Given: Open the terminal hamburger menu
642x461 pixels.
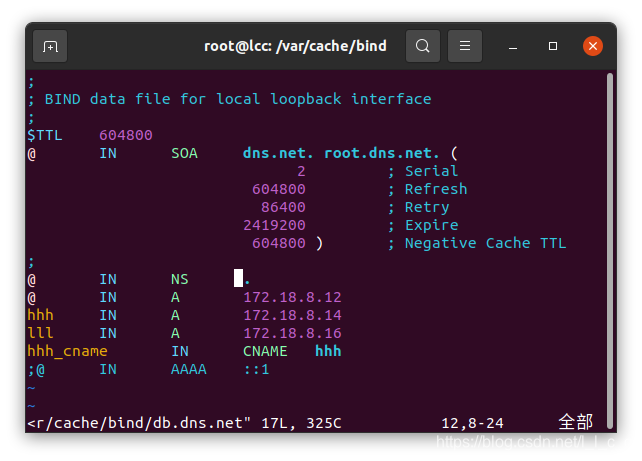Looking at the screenshot, I should pos(465,46).
